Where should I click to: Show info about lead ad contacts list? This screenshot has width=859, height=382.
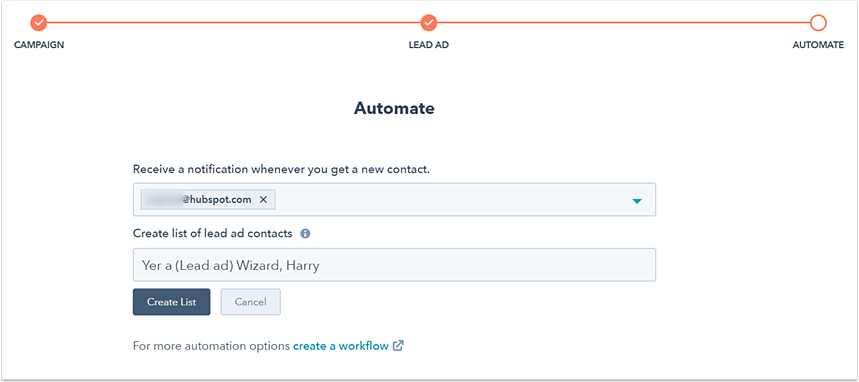305,233
